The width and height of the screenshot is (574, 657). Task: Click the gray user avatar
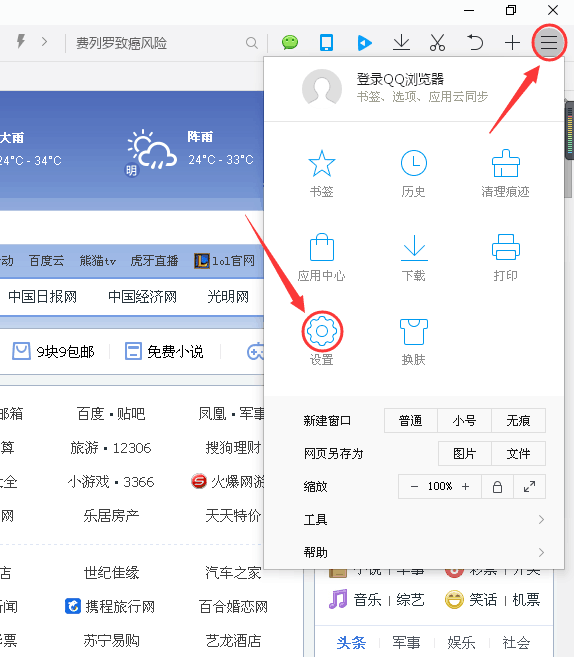[x=322, y=88]
